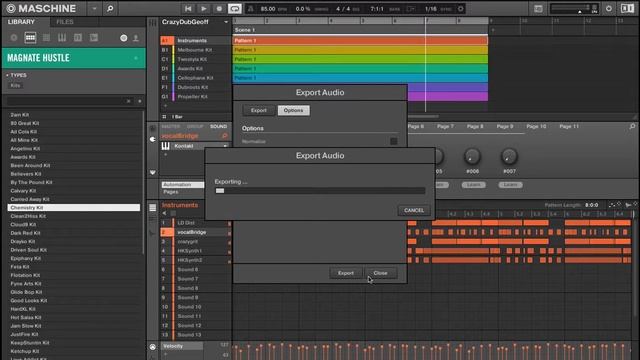Select group A1 Instruments
This screenshot has height=360, width=640.
[196, 40]
